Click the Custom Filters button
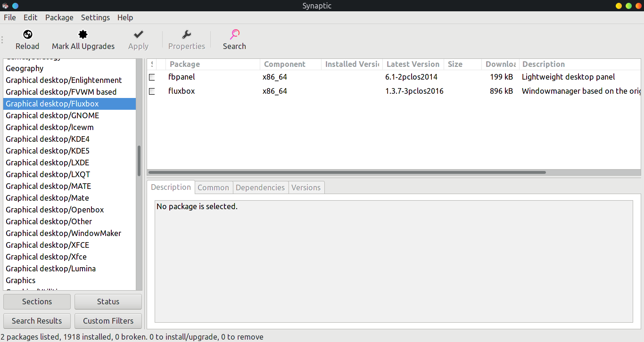Image resolution: width=644 pixels, height=342 pixels. [x=108, y=321]
